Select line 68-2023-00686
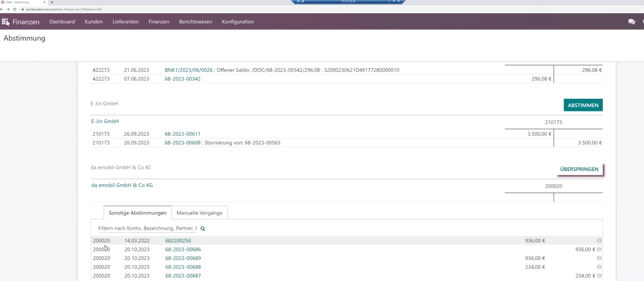This screenshot has height=281, width=644. pos(346,249)
